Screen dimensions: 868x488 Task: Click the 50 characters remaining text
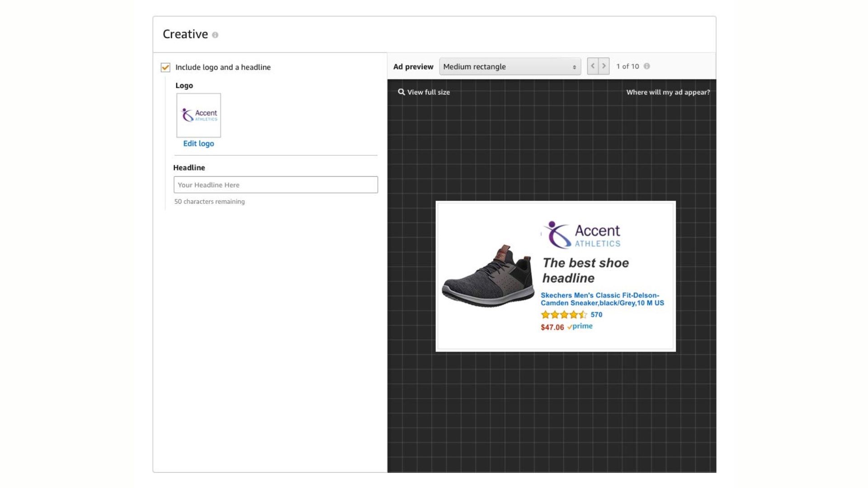click(209, 202)
